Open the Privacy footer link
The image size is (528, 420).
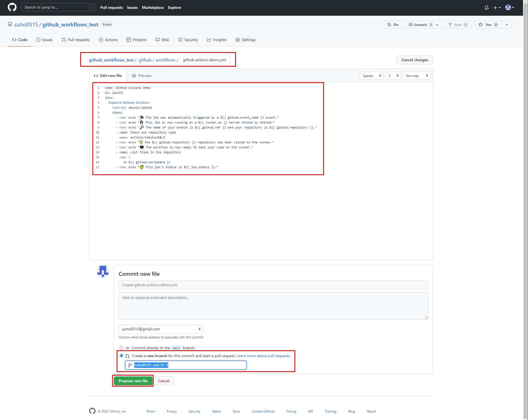pos(172,411)
